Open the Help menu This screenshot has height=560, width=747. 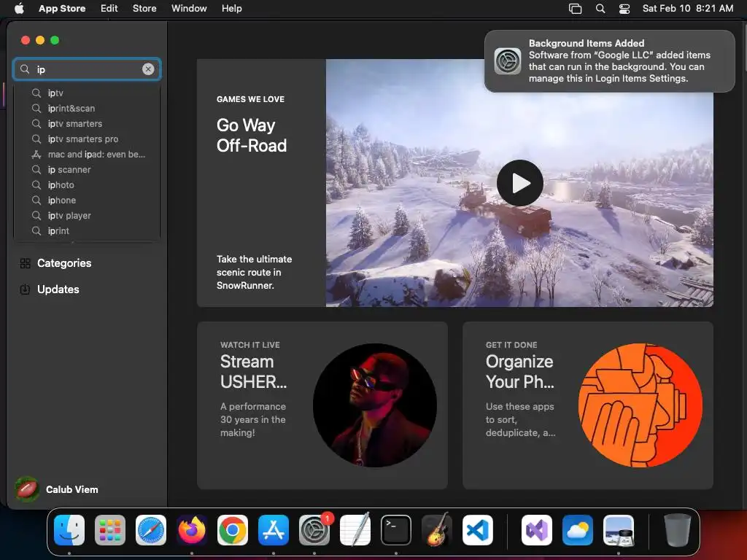tap(231, 8)
